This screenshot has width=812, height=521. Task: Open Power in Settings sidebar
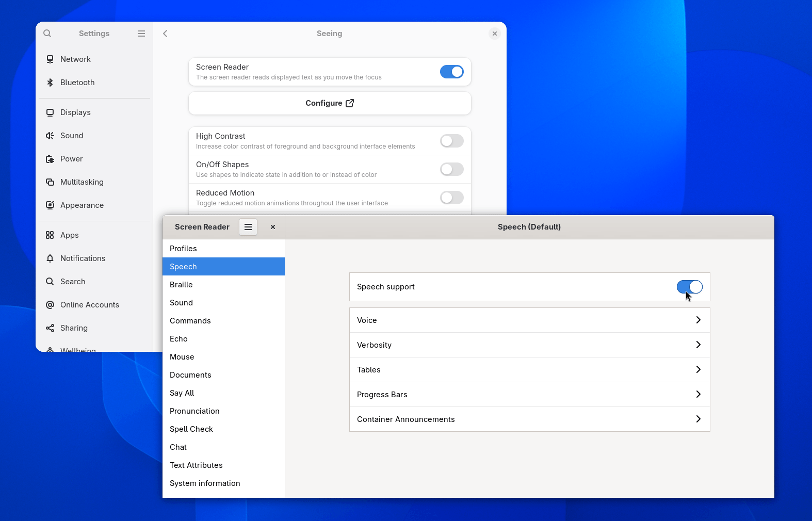tap(95, 159)
